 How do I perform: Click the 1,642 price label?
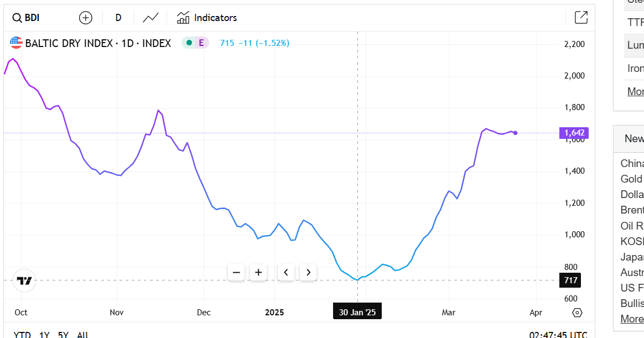[x=573, y=133]
